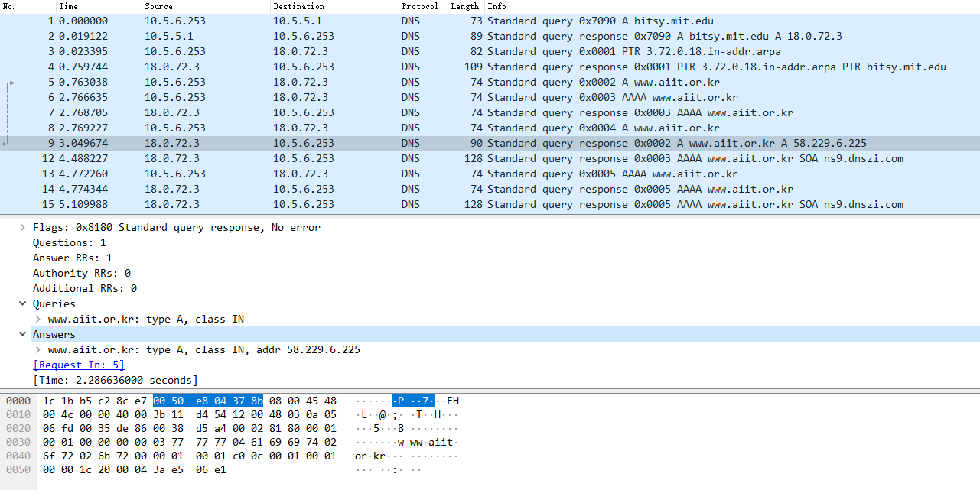Click hex row at offset 0040
Screen dimensions: 980x490
(x=190, y=456)
